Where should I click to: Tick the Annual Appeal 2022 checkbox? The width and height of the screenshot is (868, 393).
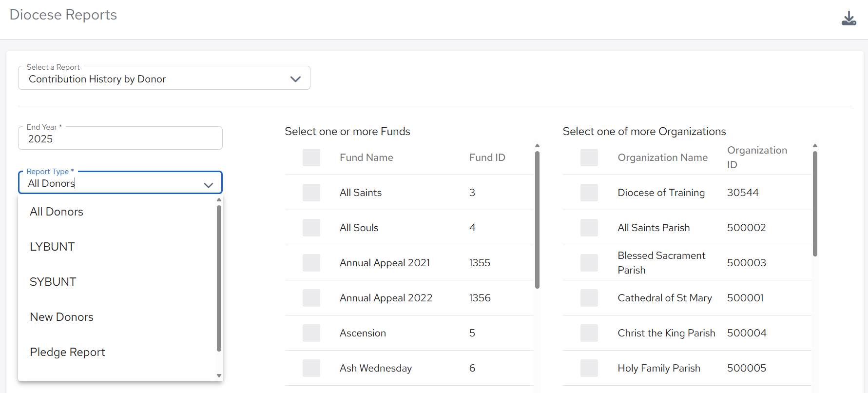point(311,298)
